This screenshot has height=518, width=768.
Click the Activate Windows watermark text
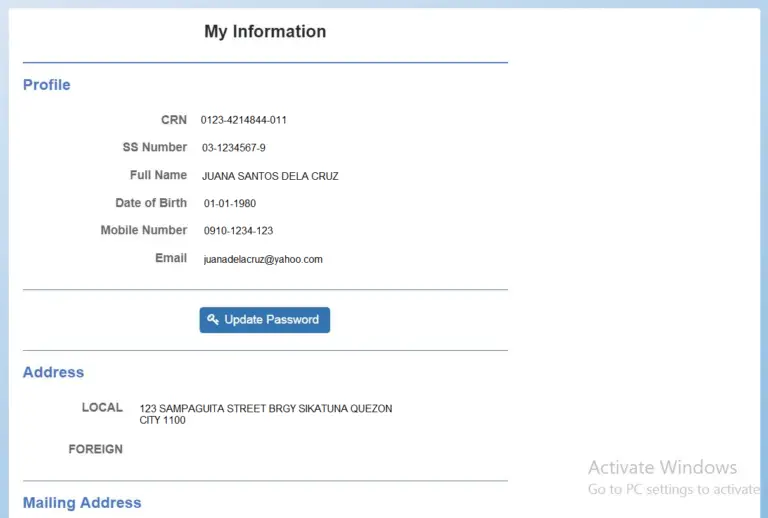click(662, 468)
